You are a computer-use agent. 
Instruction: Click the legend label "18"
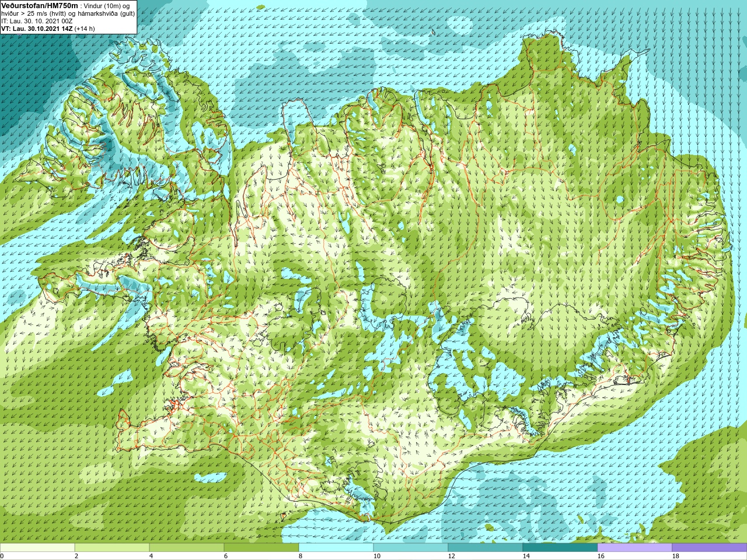[675, 556]
